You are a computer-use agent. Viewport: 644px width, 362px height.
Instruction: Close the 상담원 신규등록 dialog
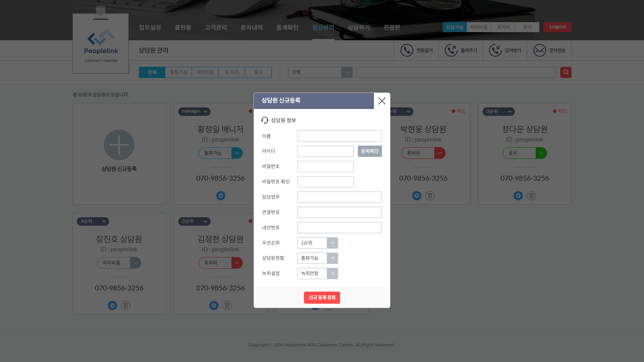(x=382, y=101)
